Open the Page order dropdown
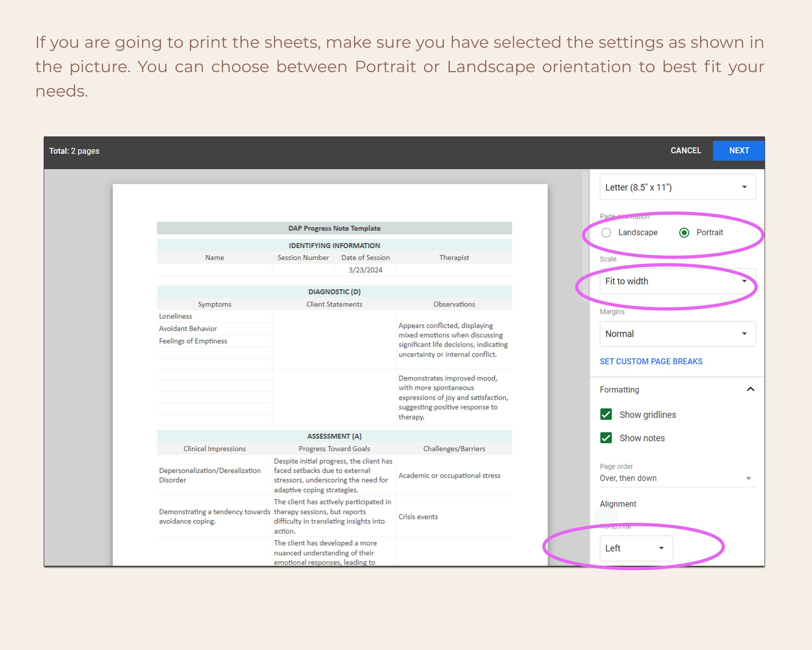 tap(677, 478)
